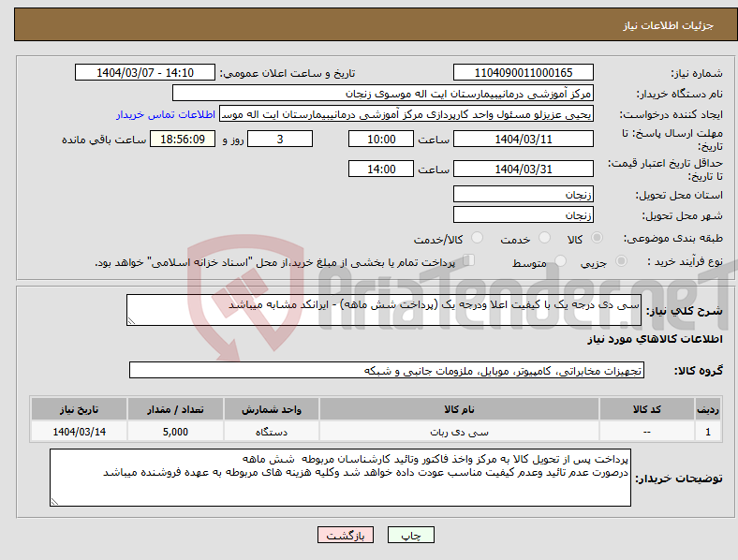Click the resize grip of description textarea
Viewport: 738px width, 560px height.
pyautogui.click(x=131, y=321)
